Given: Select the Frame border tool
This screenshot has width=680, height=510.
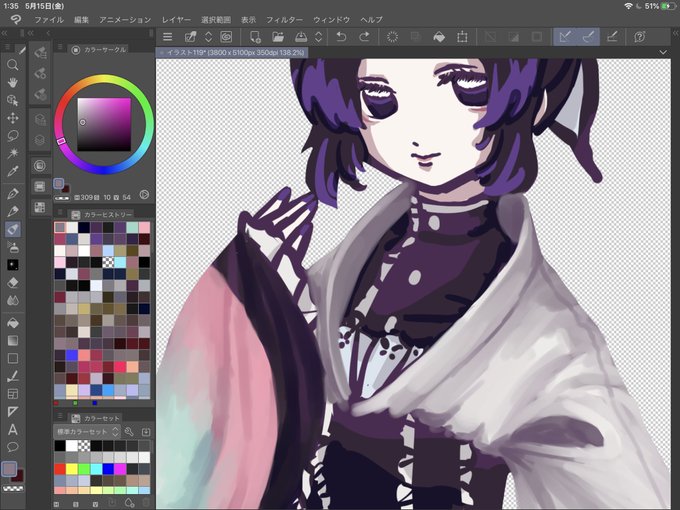Looking at the screenshot, I should coord(13,394).
